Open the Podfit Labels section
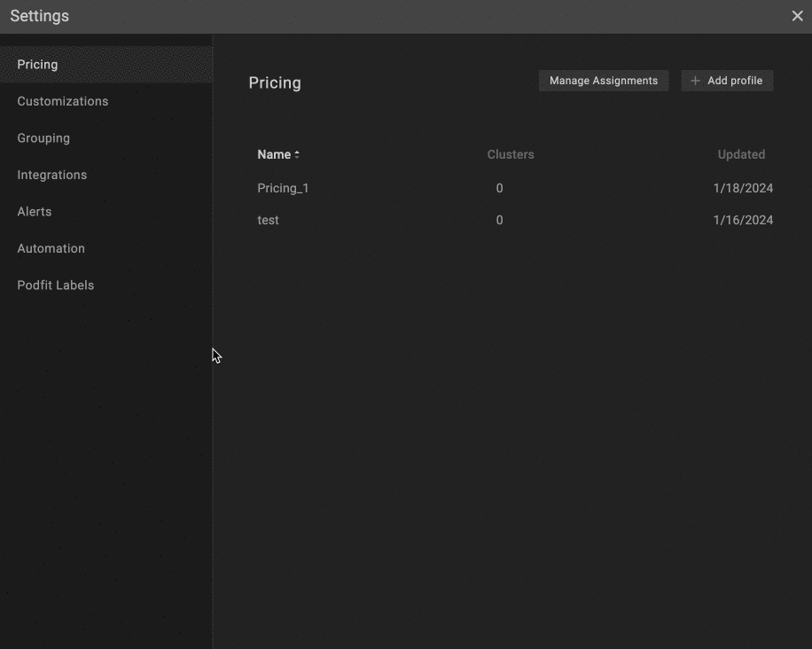This screenshot has height=649, width=812. (x=56, y=285)
